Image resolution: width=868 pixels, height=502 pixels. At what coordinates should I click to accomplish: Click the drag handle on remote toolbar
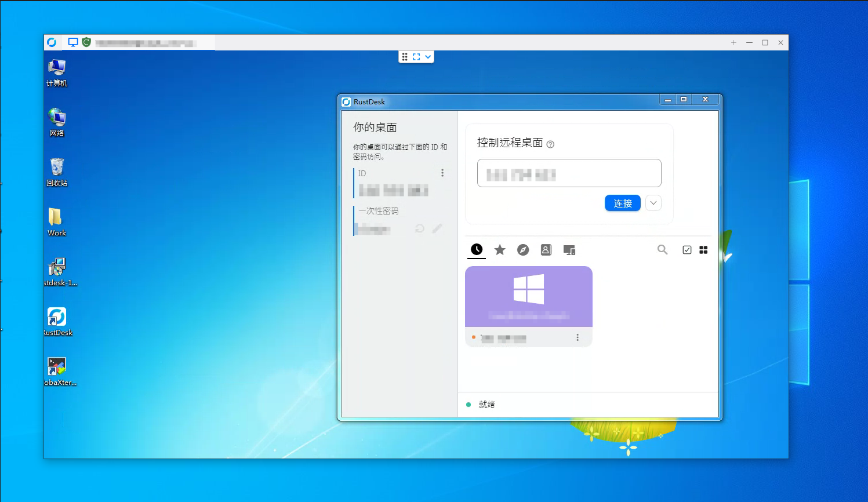click(x=405, y=57)
